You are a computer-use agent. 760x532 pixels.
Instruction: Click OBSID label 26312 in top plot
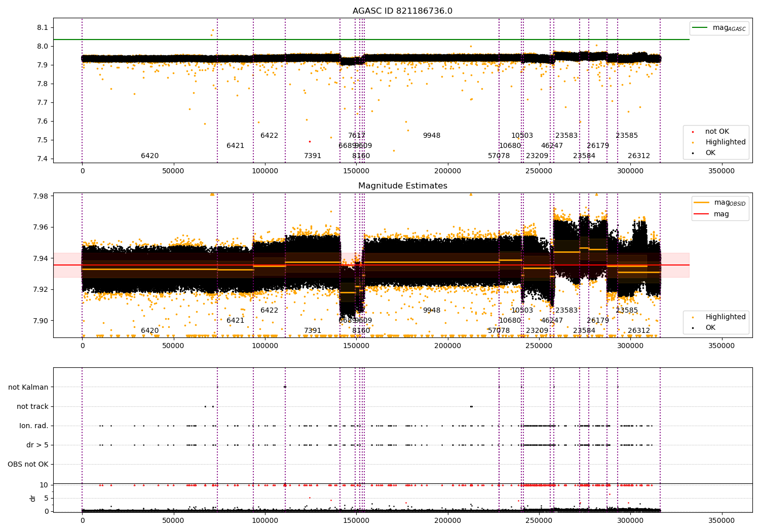click(x=639, y=156)
